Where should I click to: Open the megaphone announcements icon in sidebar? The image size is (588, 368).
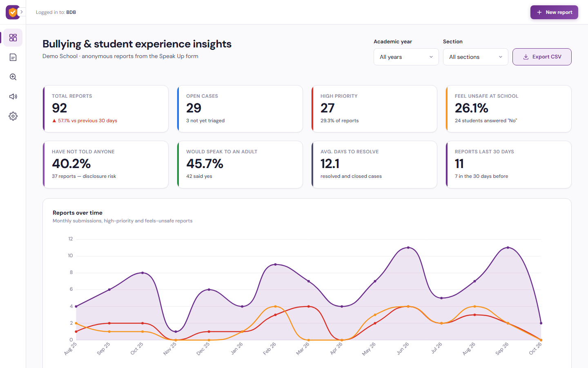[13, 96]
